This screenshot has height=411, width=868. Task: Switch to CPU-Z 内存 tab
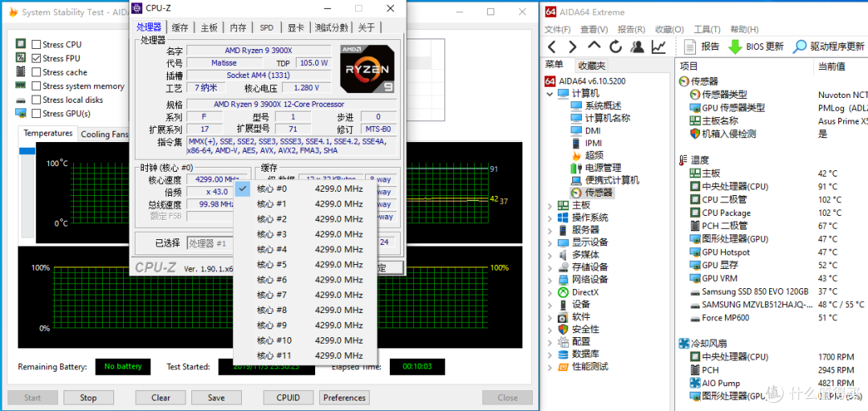(238, 27)
